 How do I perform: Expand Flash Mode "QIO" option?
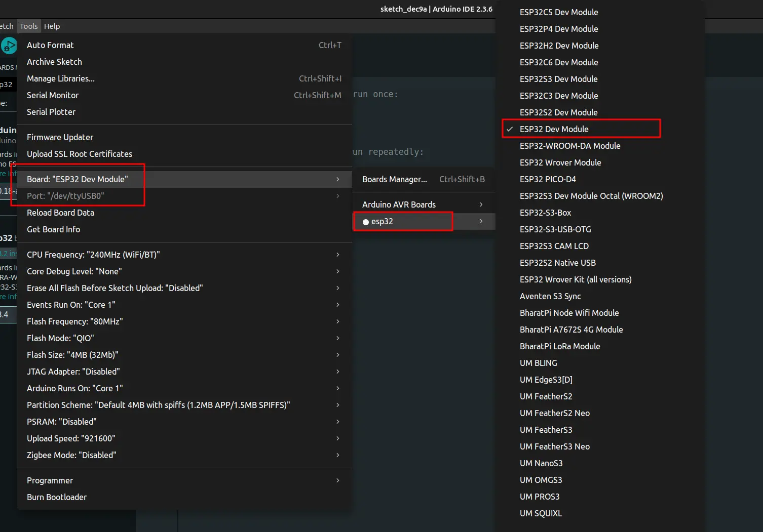click(184, 338)
